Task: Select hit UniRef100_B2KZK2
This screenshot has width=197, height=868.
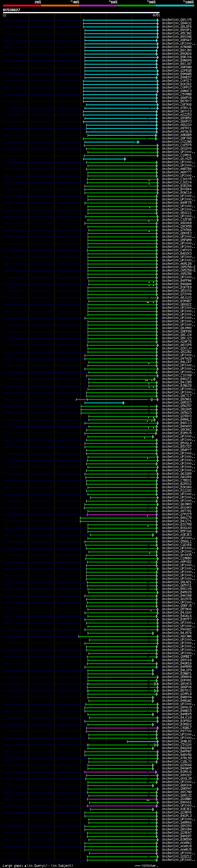Action: (x=177, y=84)
